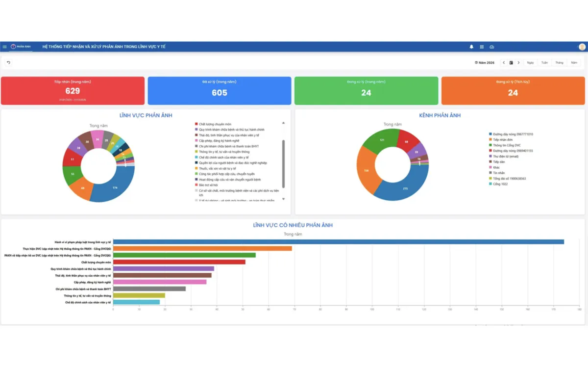
Task: Toggle 'Tiếp nhận đơn' channel legend entry
Action: click(502, 140)
